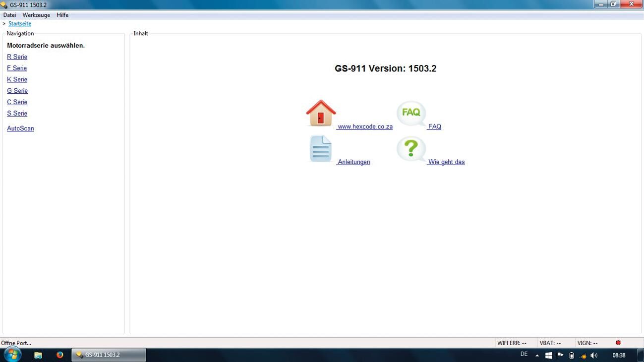Image resolution: width=644 pixels, height=362 pixels.
Task: Open the Hilfe menu
Action: coord(62,15)
